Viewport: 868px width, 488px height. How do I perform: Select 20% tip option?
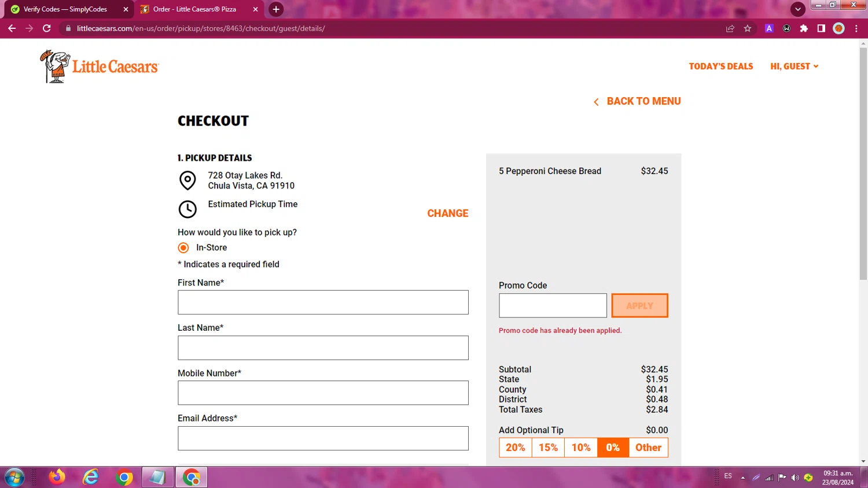pyautogui.click(x=516, y=448)
